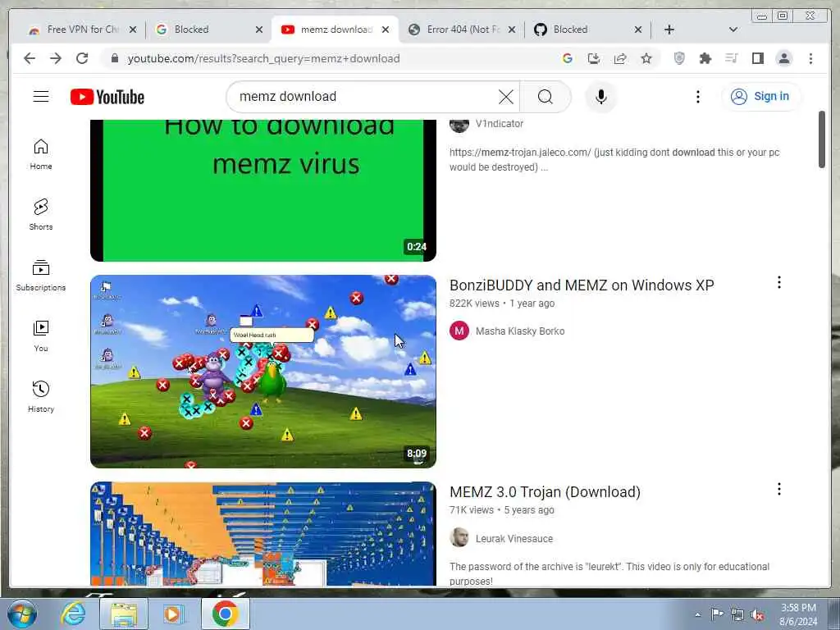Open the Google icon in the address bar
This screenshot has height=630, width=840.
568,58
